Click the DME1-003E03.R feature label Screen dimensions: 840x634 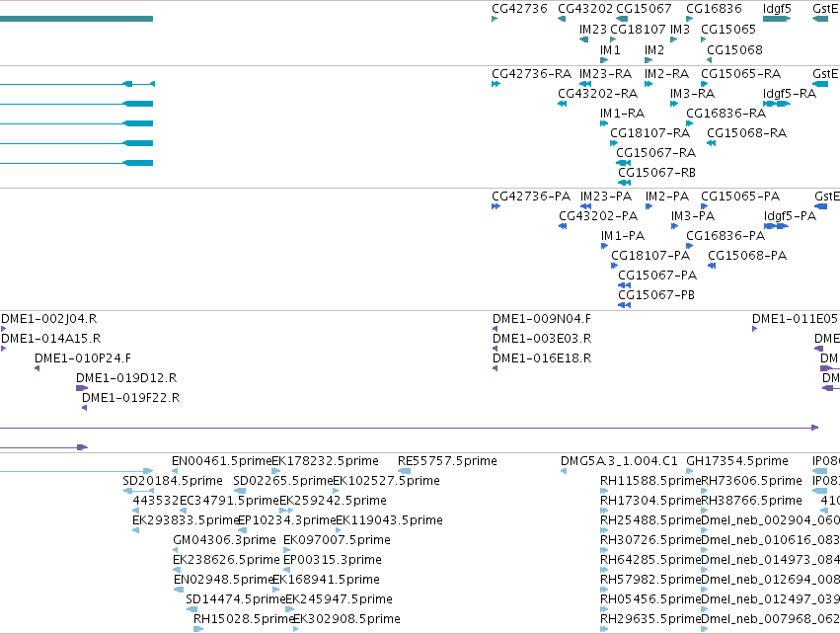click(542, 338)
